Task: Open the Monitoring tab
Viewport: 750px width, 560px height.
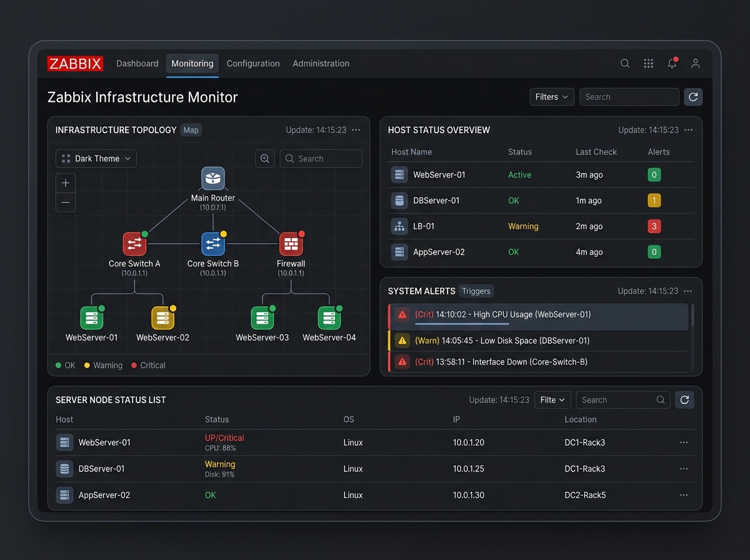Action: coord(192,64)
